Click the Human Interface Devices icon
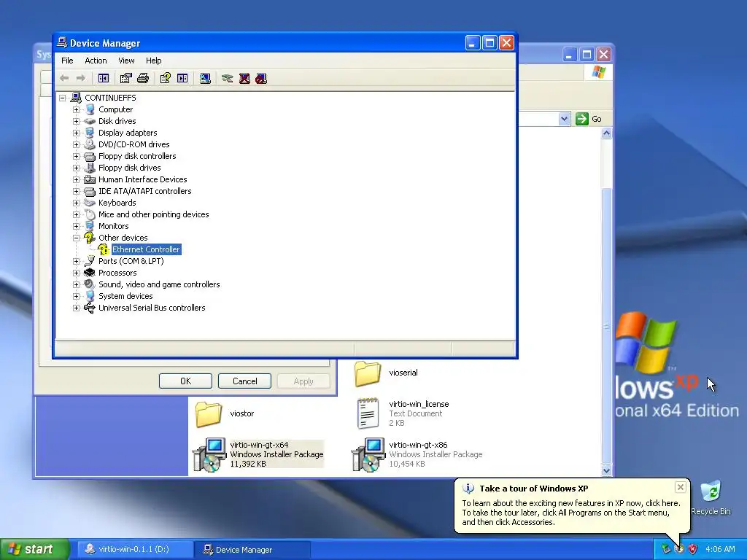This screenshot has width=747, height=560. click(x=90, y=179)
